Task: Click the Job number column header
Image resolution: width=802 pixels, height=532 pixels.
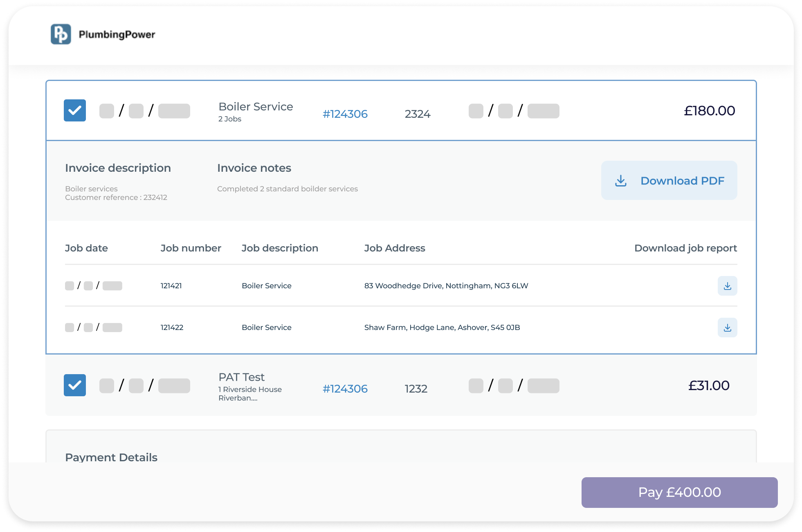Action: point(191,248)
